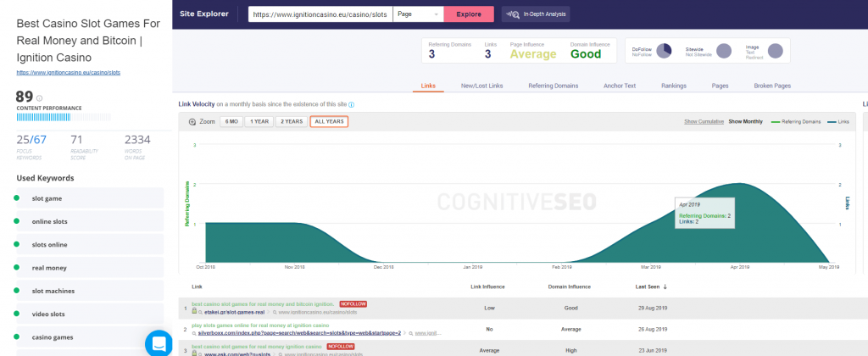
Task: Open the www.ask.com link in row 3
Action: pyautogui.click(x=238, y=353)
